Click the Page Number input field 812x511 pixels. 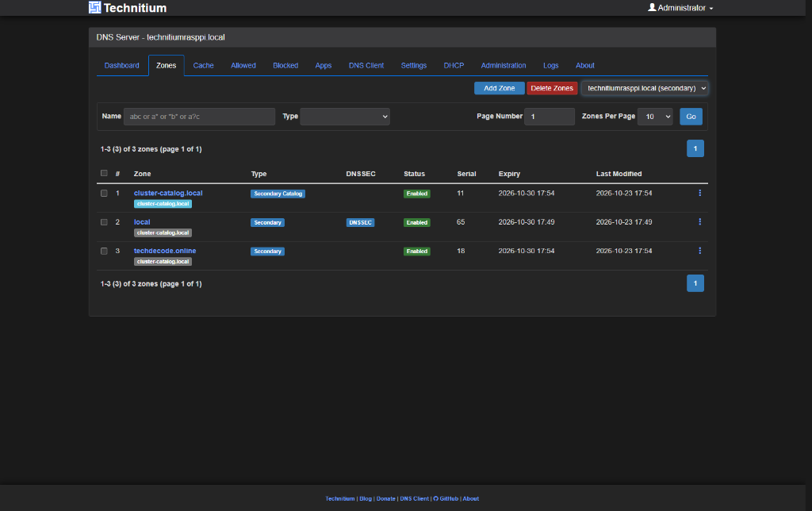click(550, 117)
